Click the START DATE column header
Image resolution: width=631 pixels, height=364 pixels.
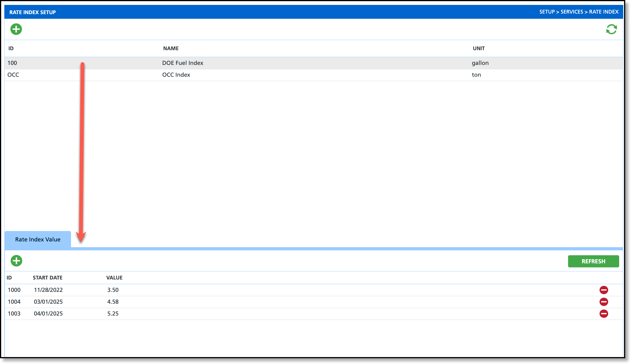48,278
